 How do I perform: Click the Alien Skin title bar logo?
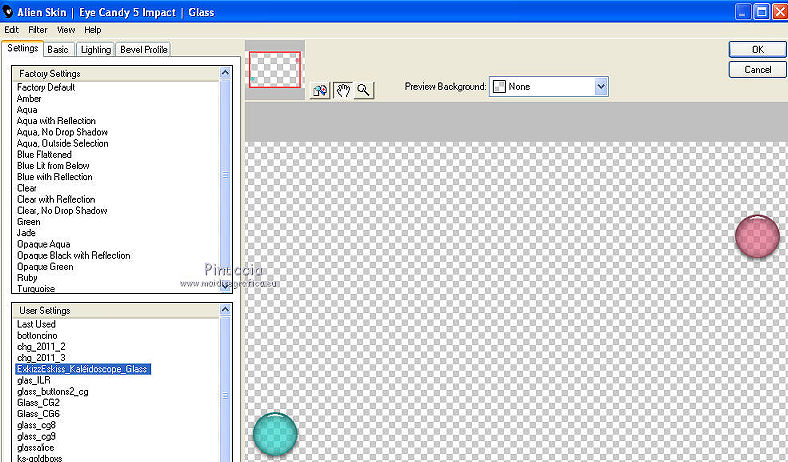coord(8,11)
